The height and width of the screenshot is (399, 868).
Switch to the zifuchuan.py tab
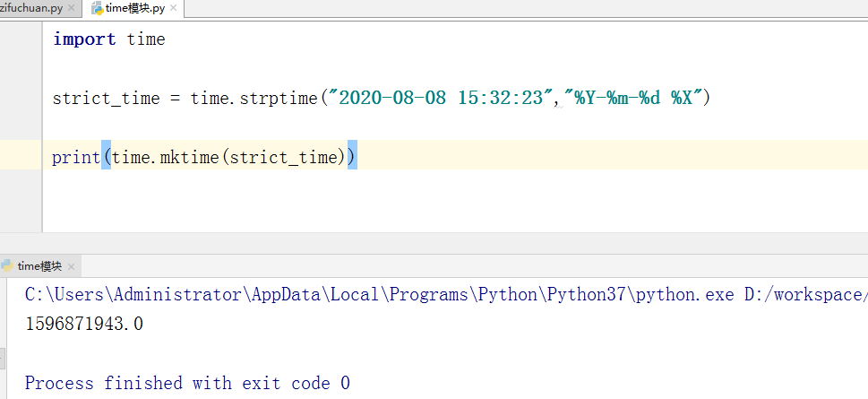[31, 8]
